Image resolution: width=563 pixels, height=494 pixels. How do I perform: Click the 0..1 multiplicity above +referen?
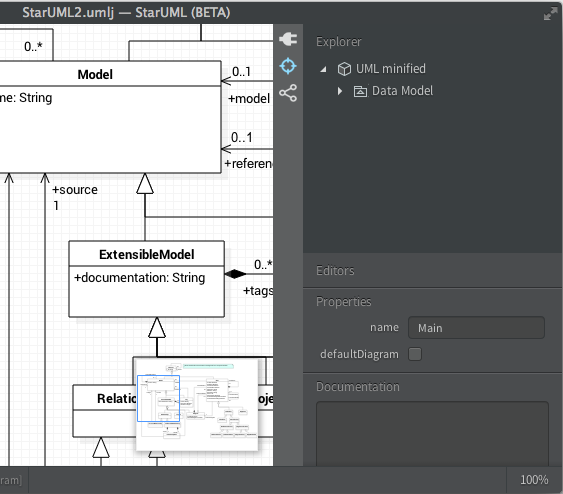point(242,137)
